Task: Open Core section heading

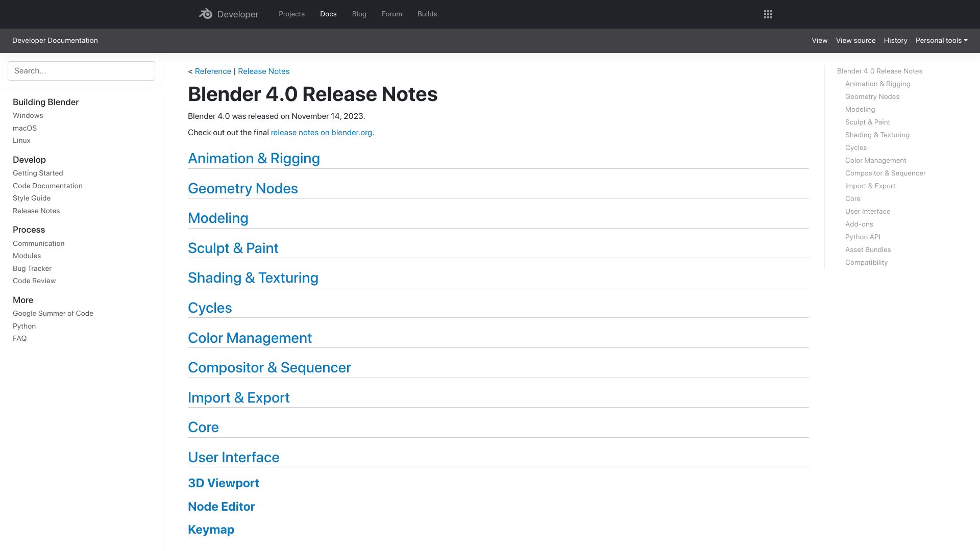Action: coord(203,428)
